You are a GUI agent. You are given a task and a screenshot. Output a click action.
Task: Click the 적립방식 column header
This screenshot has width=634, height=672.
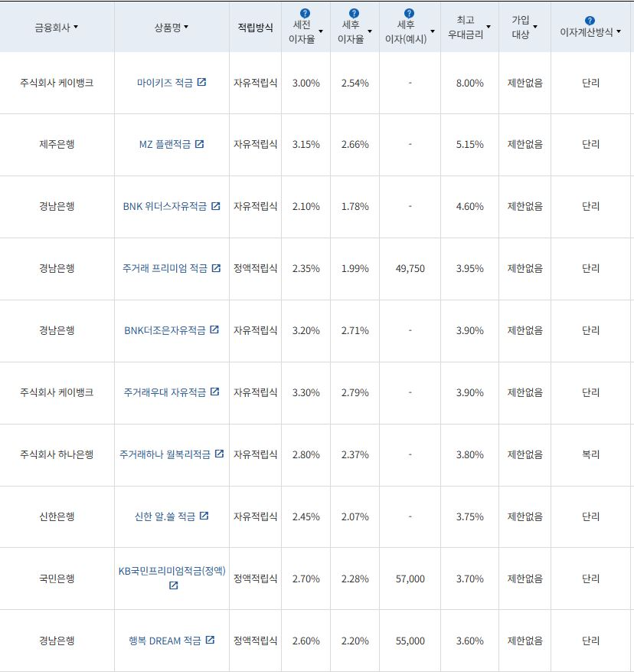tap(255, 28)
